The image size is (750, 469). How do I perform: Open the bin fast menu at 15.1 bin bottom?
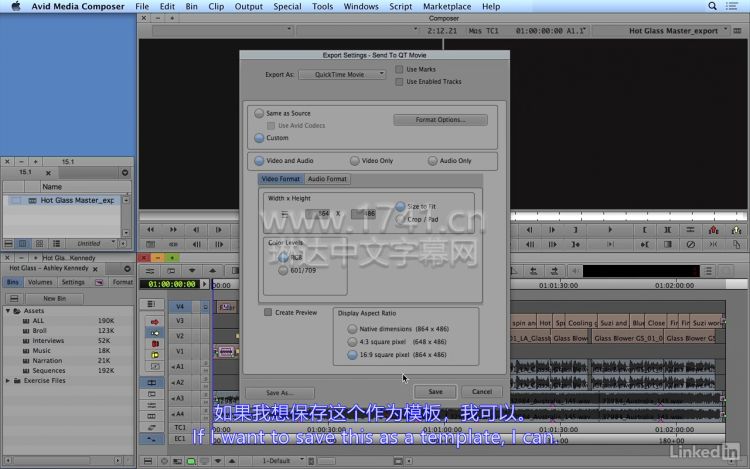click(x=8, y=244)
